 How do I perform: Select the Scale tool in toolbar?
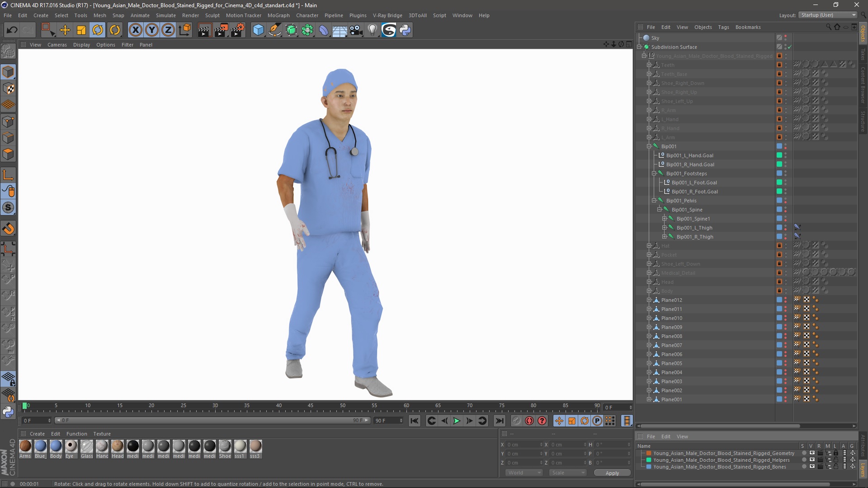81,30
